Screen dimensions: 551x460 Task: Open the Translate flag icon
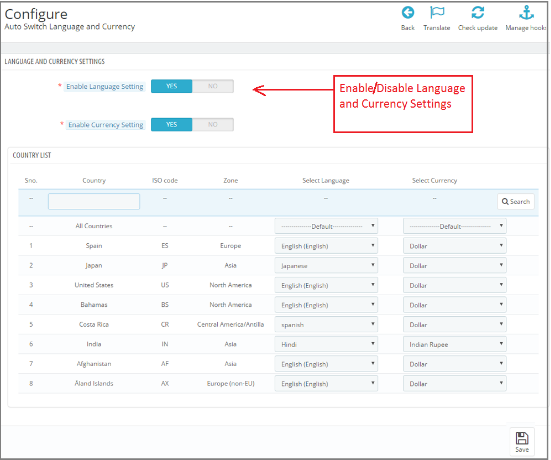[437, 13]
